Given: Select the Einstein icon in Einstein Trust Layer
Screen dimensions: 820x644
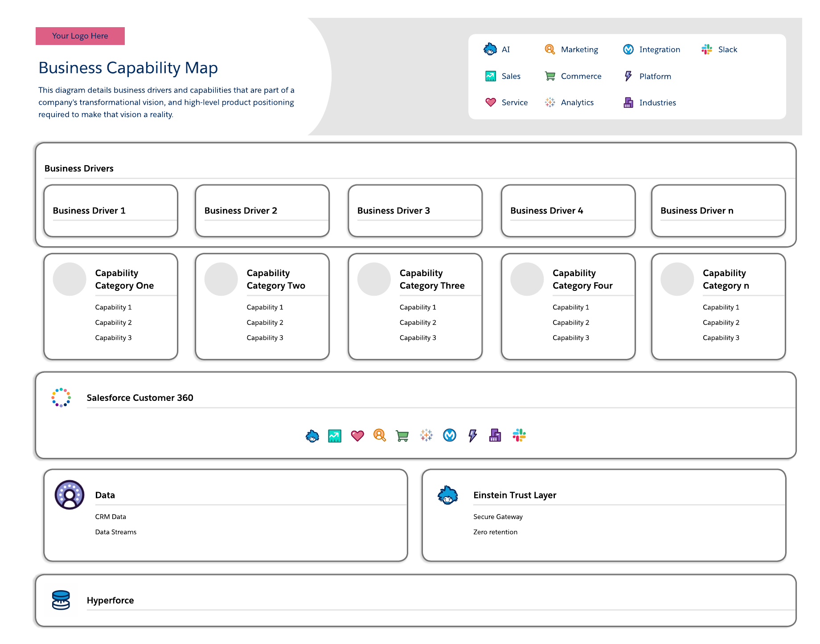Looking at the screenshot, I should click(447, 494).
